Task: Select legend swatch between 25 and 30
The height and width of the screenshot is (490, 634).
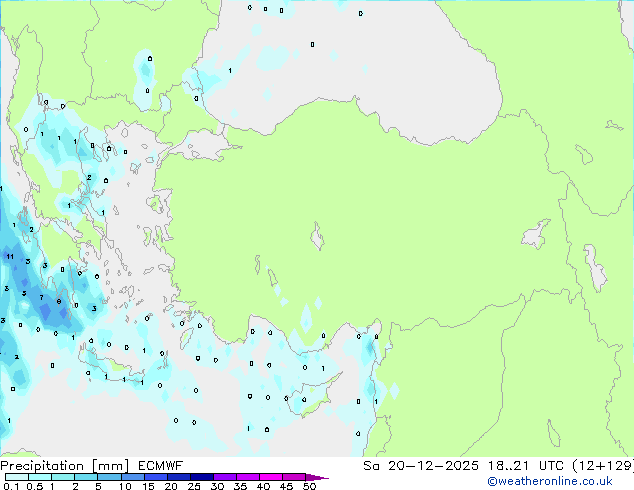Action: [x=201, y=477]
